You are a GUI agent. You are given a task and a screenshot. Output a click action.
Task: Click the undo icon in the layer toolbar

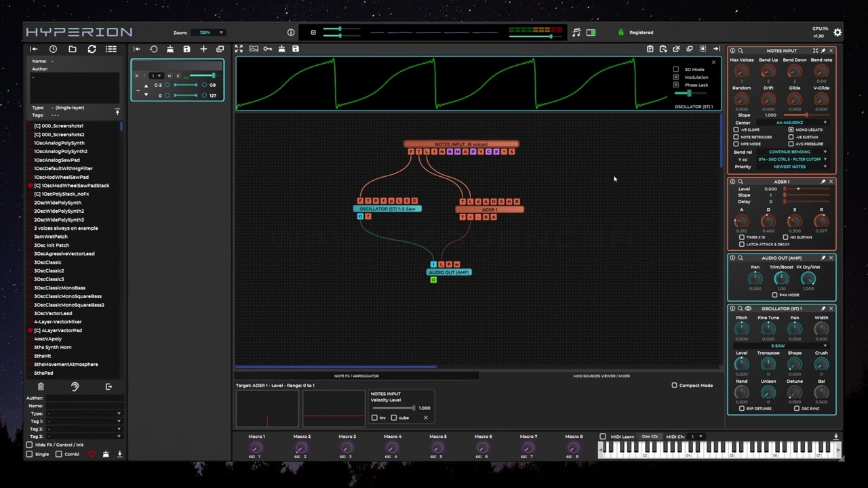click(x=153, y=49)
